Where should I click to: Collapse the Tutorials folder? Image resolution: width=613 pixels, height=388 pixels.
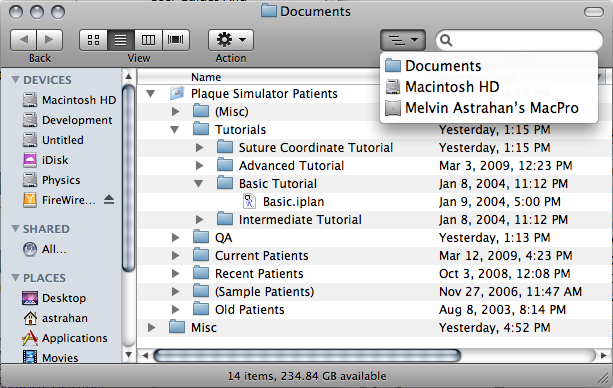175,129
